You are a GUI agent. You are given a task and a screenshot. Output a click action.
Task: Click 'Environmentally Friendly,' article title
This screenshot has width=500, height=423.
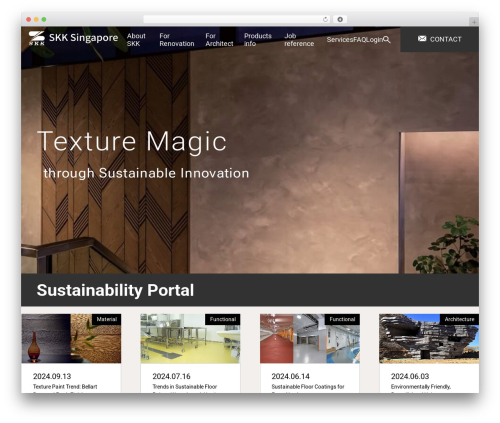coord(421,387)
